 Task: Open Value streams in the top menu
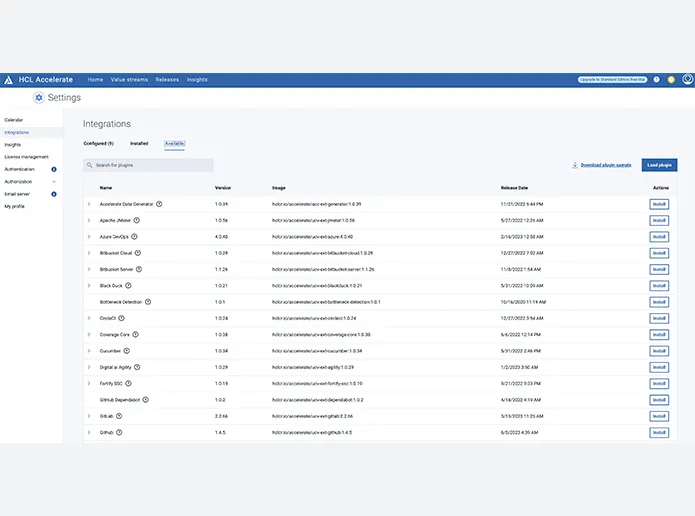(x=129, y=80)
